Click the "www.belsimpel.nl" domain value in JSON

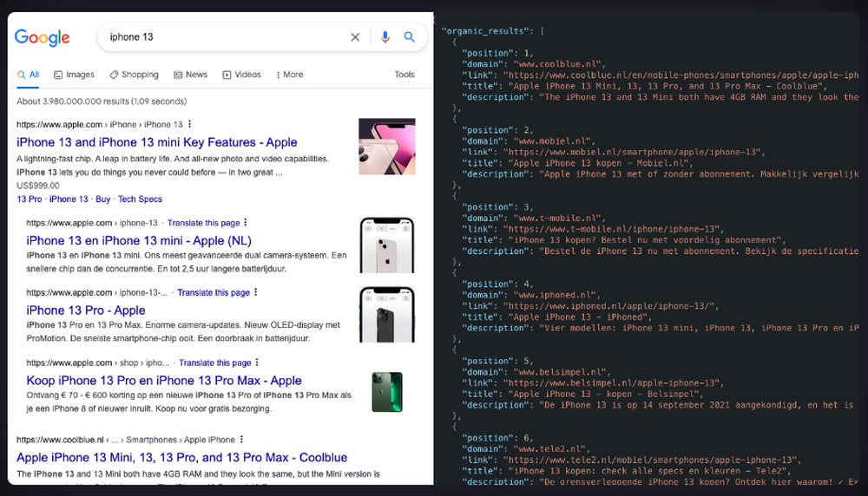point(562,372)
